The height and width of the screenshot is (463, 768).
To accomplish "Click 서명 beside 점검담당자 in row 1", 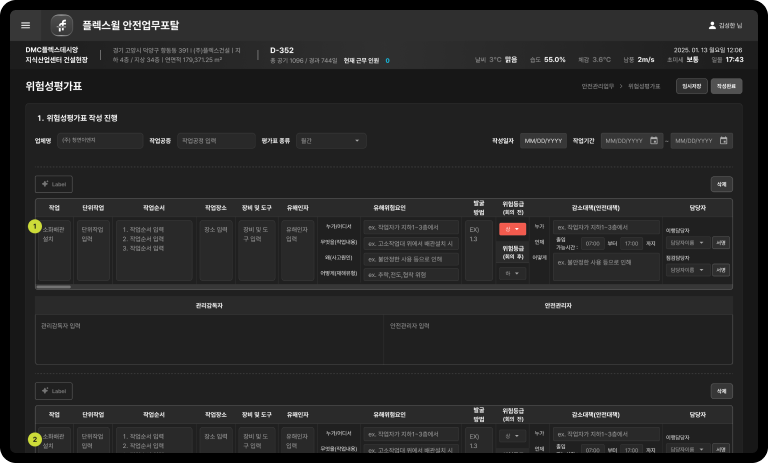I will (x=721, y=270).
